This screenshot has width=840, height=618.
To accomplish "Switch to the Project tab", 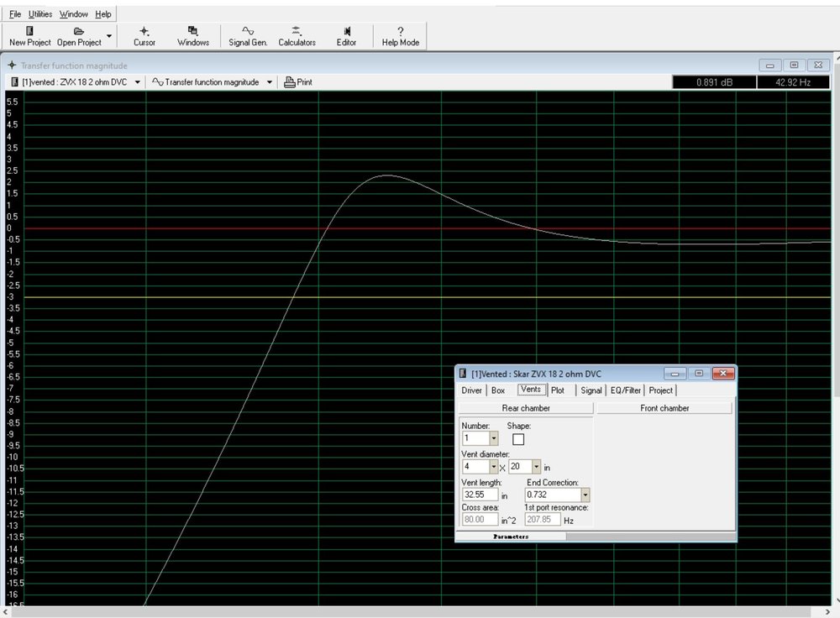I will [660, 390].
